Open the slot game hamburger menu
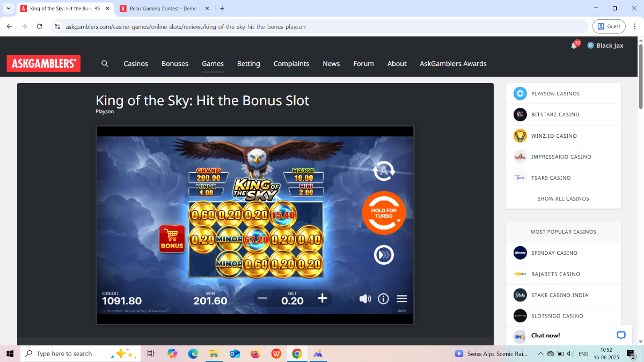The image size is (644, 362). 402,299
